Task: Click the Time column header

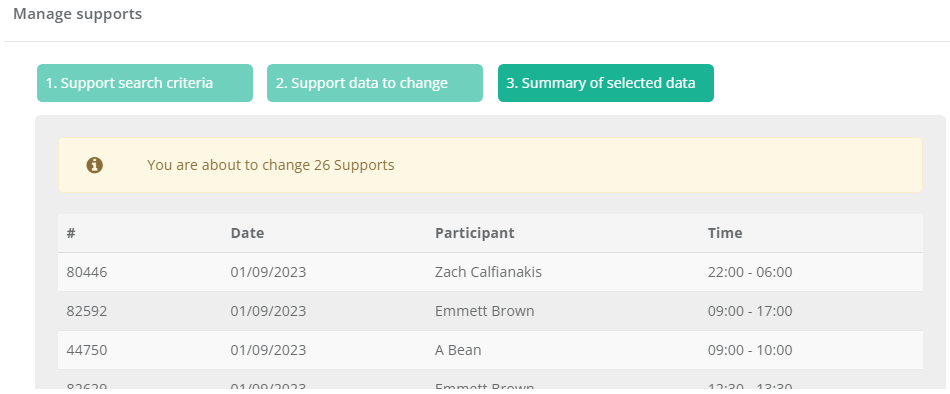Action: (725, 233)
